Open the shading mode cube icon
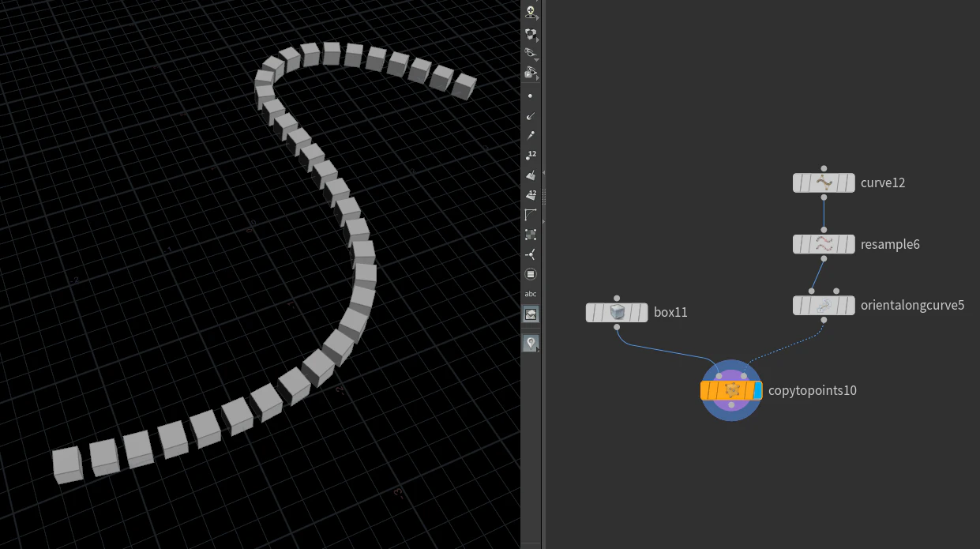This screenshot has width=980, height=549. 531,34
